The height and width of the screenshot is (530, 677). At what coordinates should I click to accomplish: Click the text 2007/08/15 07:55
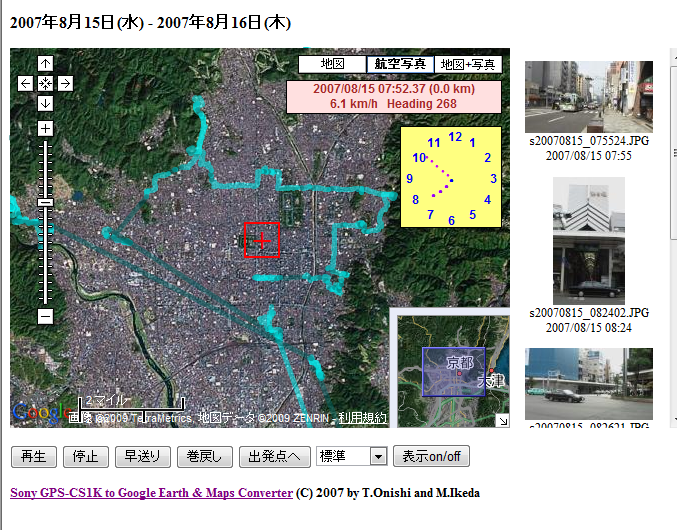pos(589,156)
